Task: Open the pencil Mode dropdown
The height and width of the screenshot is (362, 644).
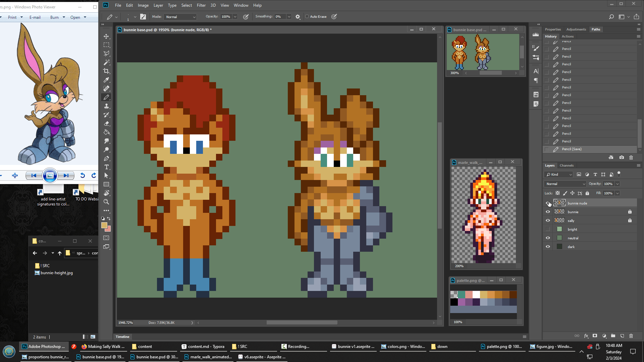Action: (180, 17)
